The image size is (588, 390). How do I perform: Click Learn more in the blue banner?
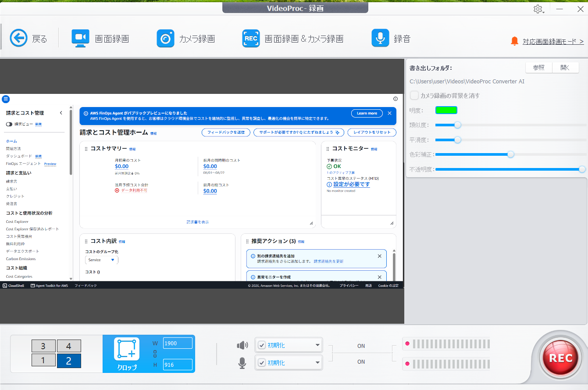(x=367, y=113)
